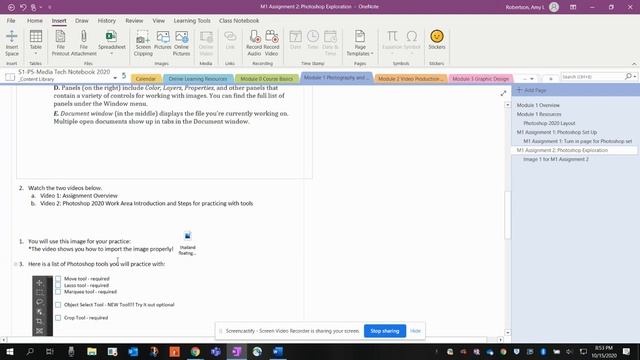Open Module 2 Video Production section
Screen dimensions: 640x360
[410, 79]
